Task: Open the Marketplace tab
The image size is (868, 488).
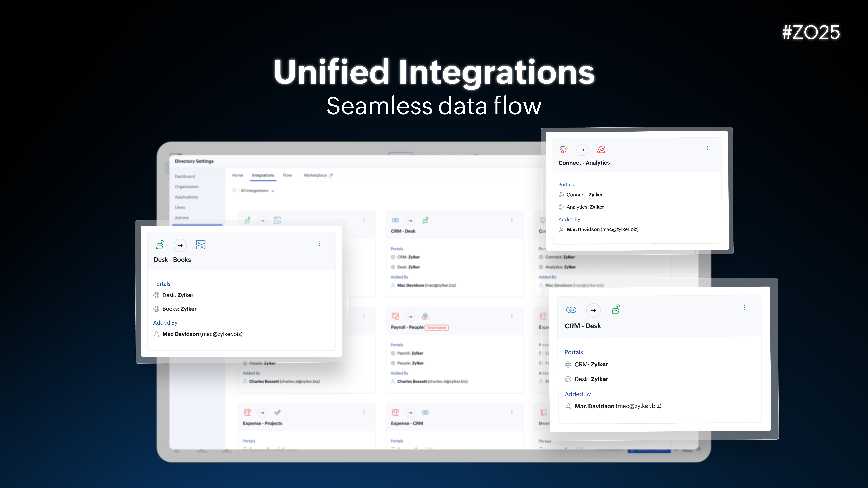Action: [x=315, y=175]
